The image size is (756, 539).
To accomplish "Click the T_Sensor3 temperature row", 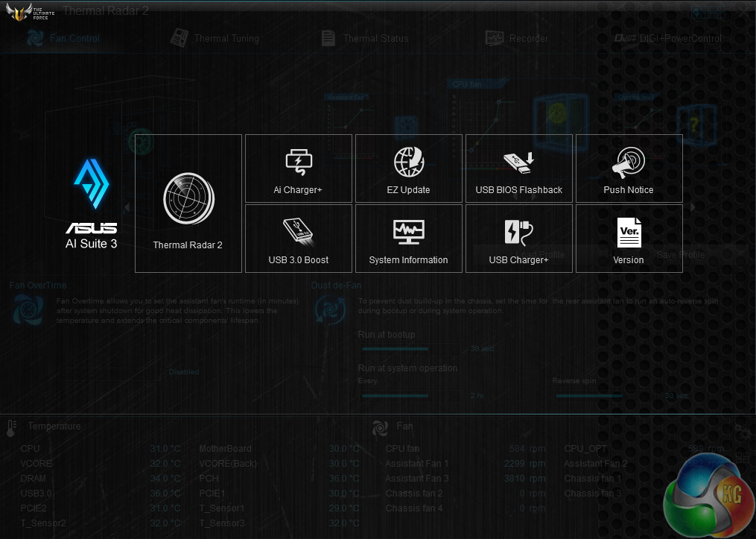I will [x=279, y=523].
